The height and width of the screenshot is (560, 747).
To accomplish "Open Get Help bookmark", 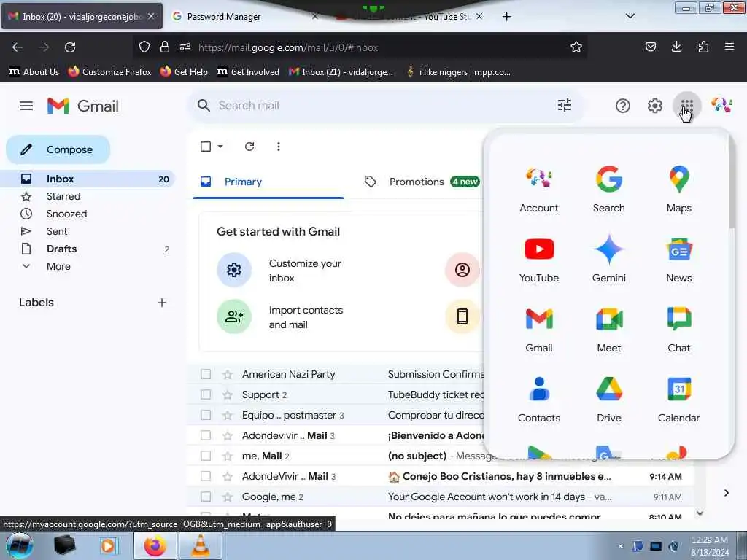I will coord(184,72).
